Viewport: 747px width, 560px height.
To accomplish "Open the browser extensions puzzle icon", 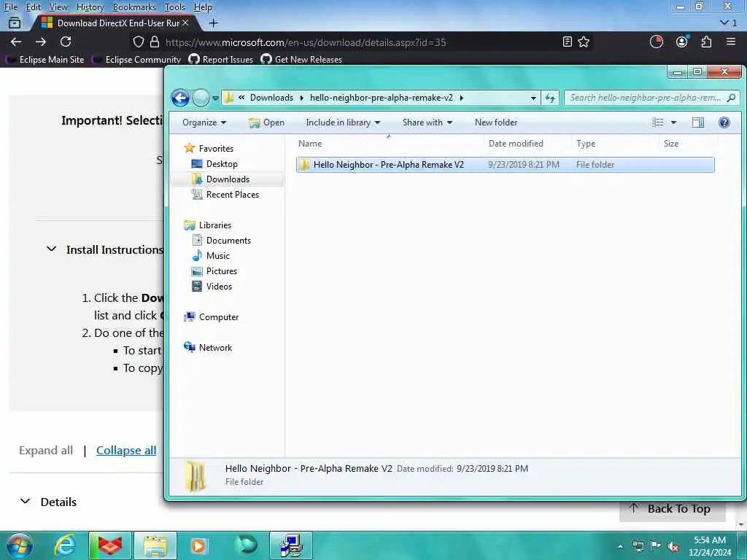I will (x=706, y=42).
